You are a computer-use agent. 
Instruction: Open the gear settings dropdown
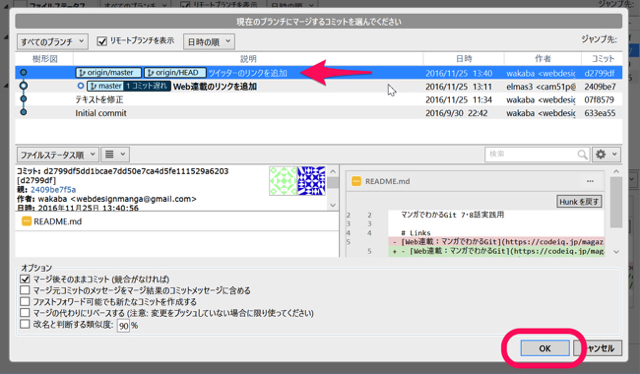click(x=606, y=154)
